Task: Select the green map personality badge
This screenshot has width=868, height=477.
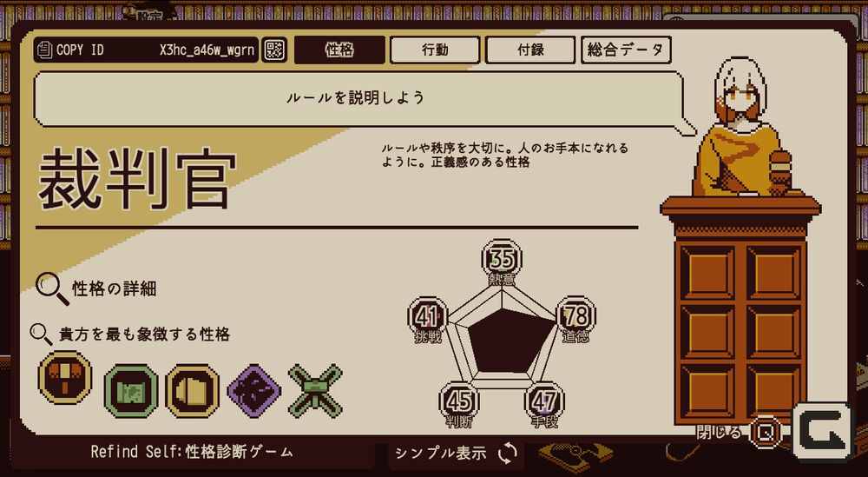Action: pos(131,391)
